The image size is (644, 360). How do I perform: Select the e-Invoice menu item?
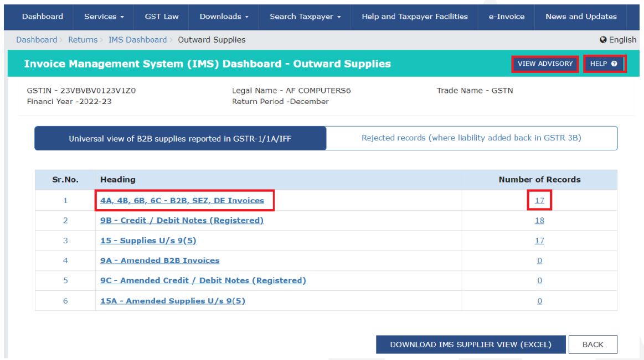coord(506,17)
